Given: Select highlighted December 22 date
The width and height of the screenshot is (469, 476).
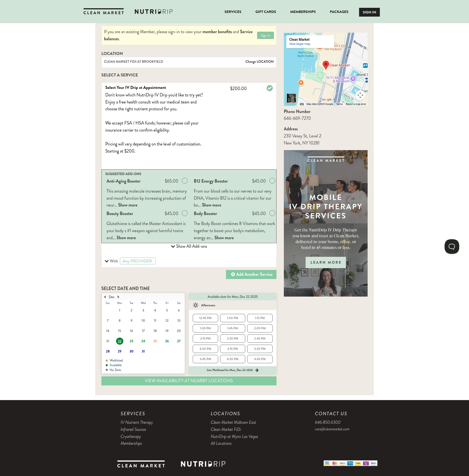Looking at the screenshot, I should pyautogui.click(x=119, y=341).
